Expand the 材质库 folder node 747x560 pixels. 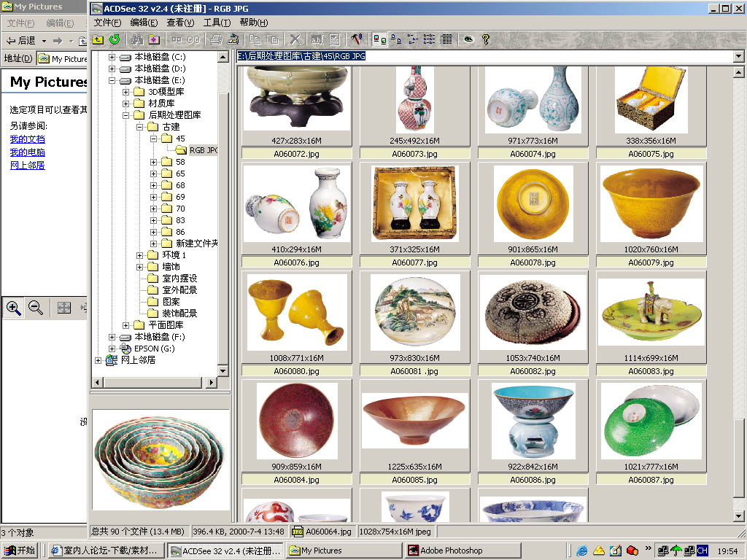point(125,104)
